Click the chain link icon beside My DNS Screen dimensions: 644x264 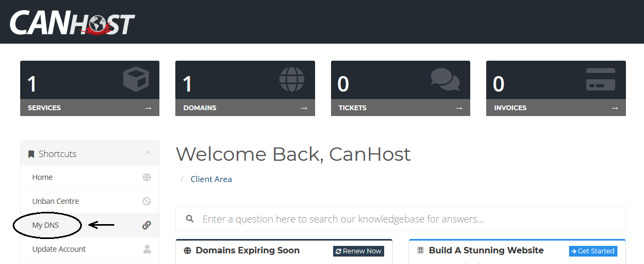tap(147, 225)
